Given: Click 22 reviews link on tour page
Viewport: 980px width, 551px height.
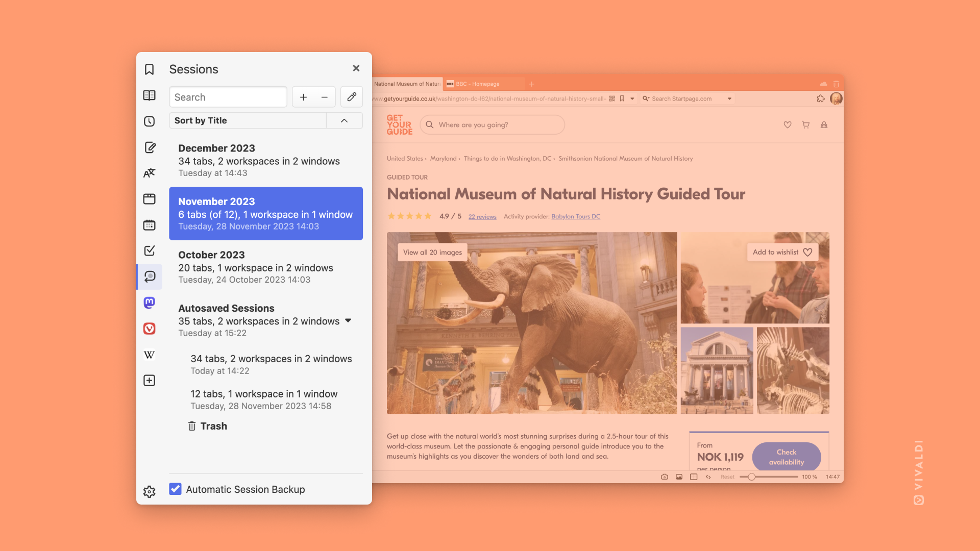Looking at the screenshot, I should tap(482, 216).
